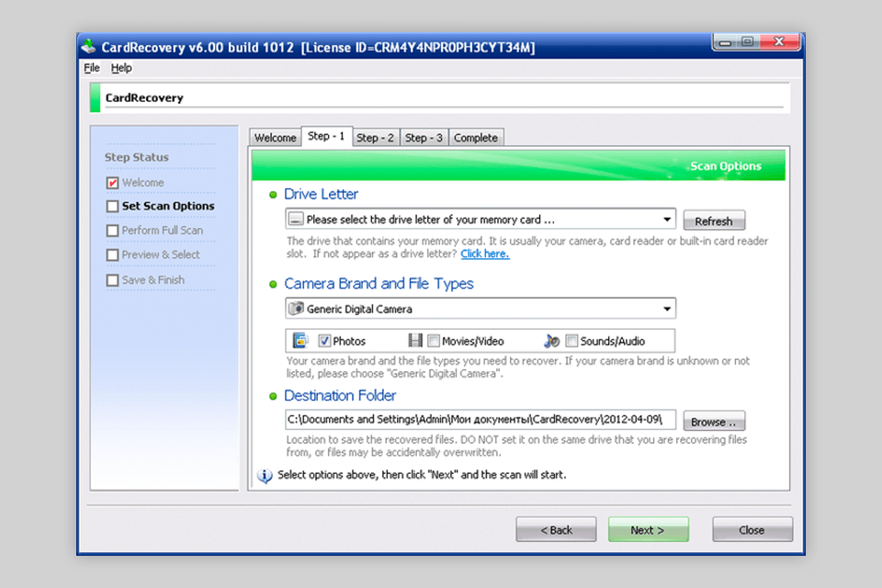This screenshot has width=882, height=588.
Task: Open the Help menu
Action: [x=121, y=68]
